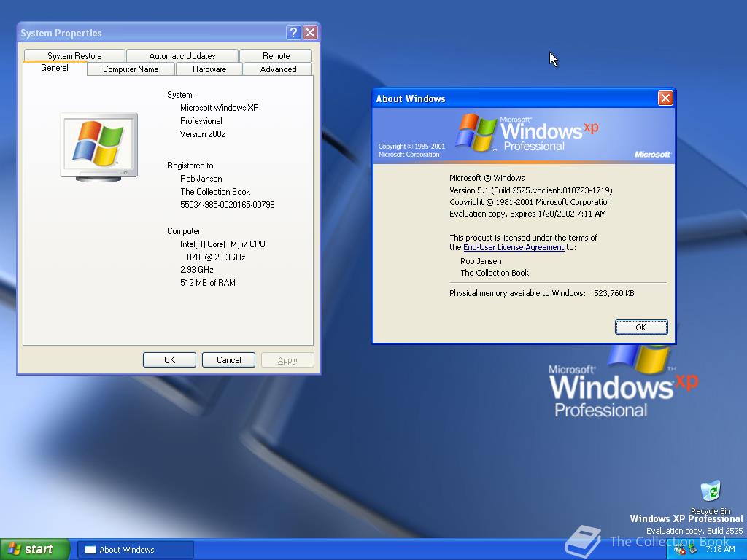Click the help question mark in System Properties
Viewport: 747px width, 560px height.
(x=293, y=32)
